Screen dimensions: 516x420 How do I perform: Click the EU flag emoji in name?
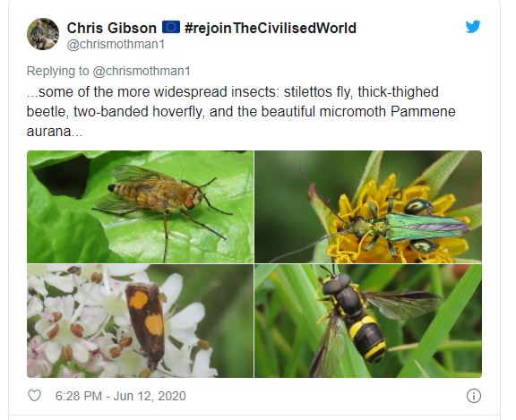171,27
